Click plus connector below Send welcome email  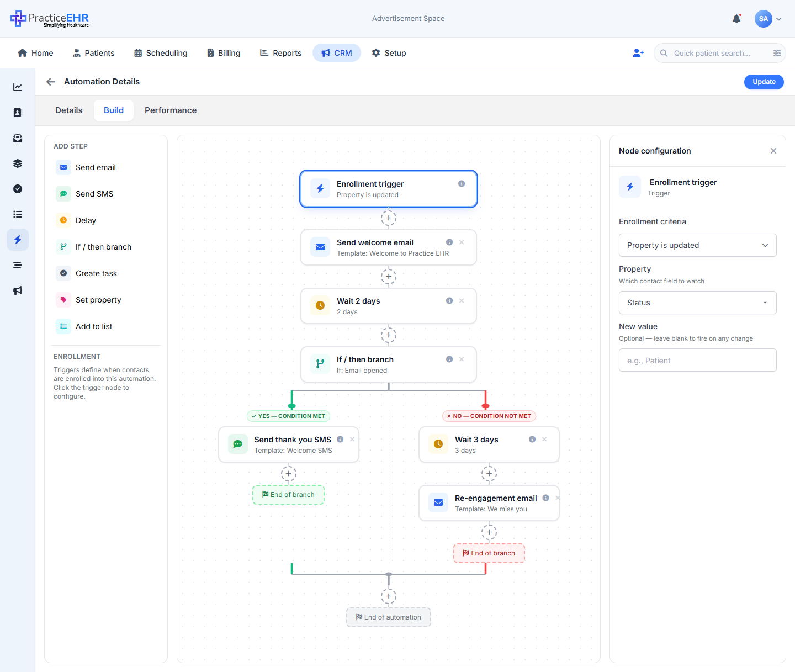tap(389, 277)
